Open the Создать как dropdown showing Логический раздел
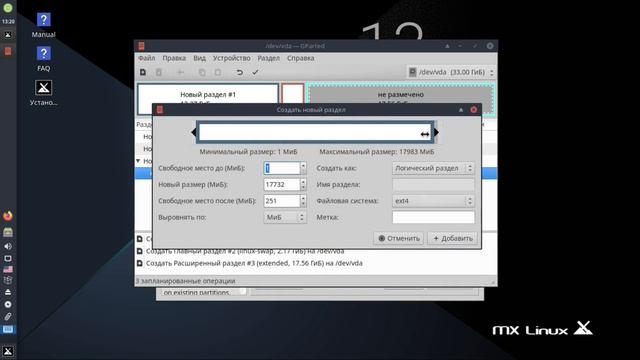 coord(433,168)
